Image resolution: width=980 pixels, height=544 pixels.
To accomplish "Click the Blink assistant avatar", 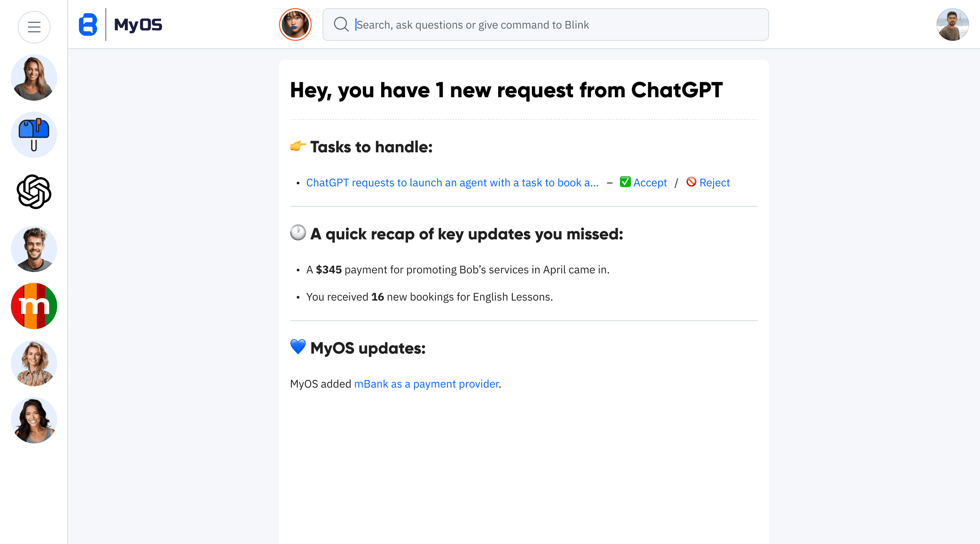I will (295, 25).
